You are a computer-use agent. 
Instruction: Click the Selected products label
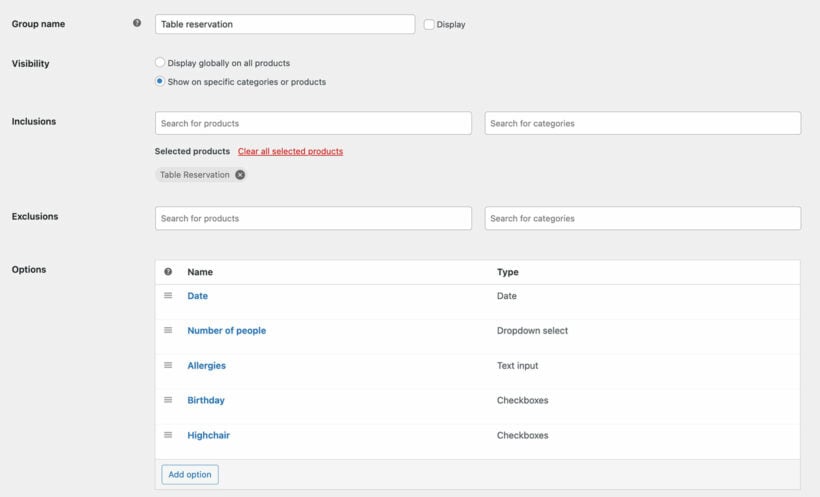pyautogui.click(x=192, y=151)
